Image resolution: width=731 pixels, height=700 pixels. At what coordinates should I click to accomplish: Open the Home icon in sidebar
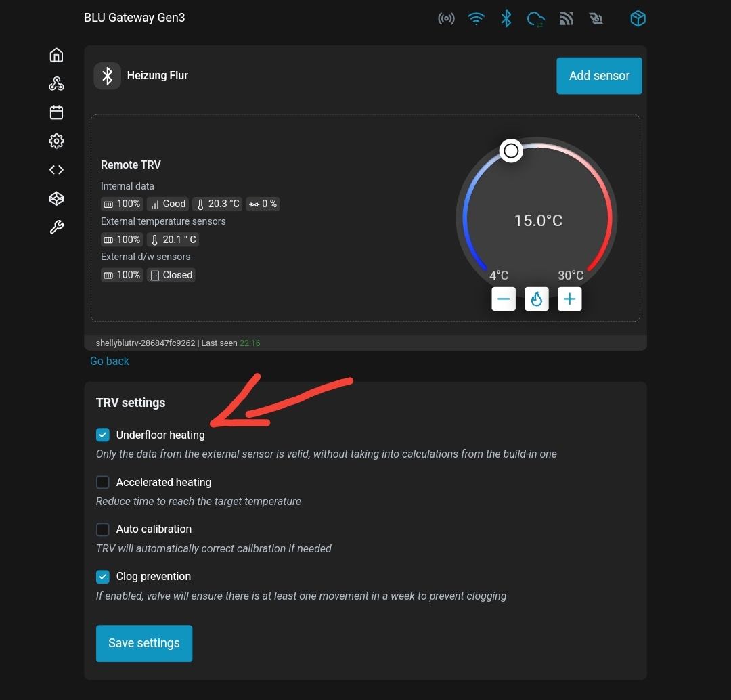(x=56, y=55)
